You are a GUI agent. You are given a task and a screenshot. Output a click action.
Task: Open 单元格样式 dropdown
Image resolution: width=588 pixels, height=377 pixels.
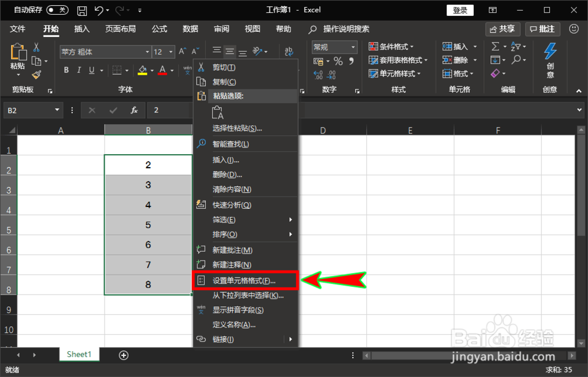tap(395, 74)
